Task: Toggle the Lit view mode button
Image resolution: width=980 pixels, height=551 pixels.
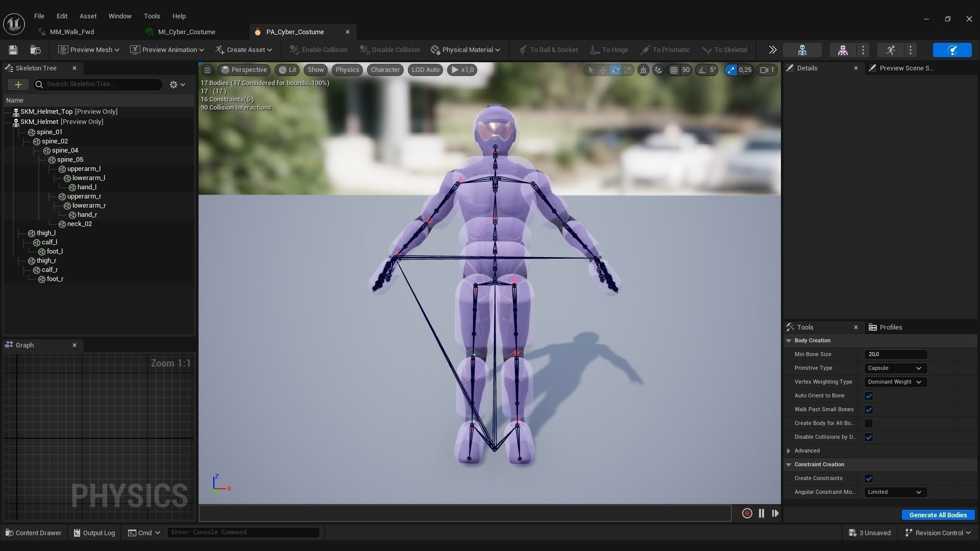Action: click(x=287, y=70)
